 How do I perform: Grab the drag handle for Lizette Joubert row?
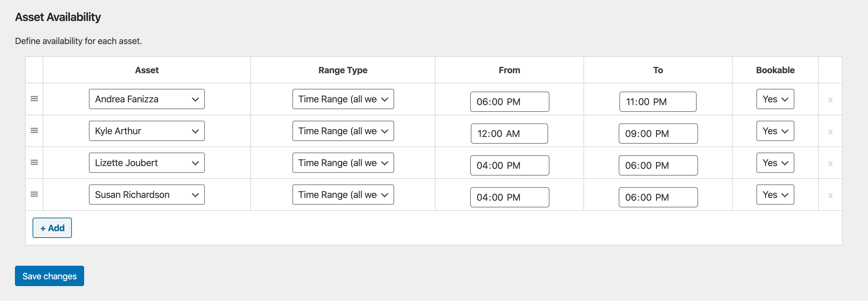click(x=34, y=162)
